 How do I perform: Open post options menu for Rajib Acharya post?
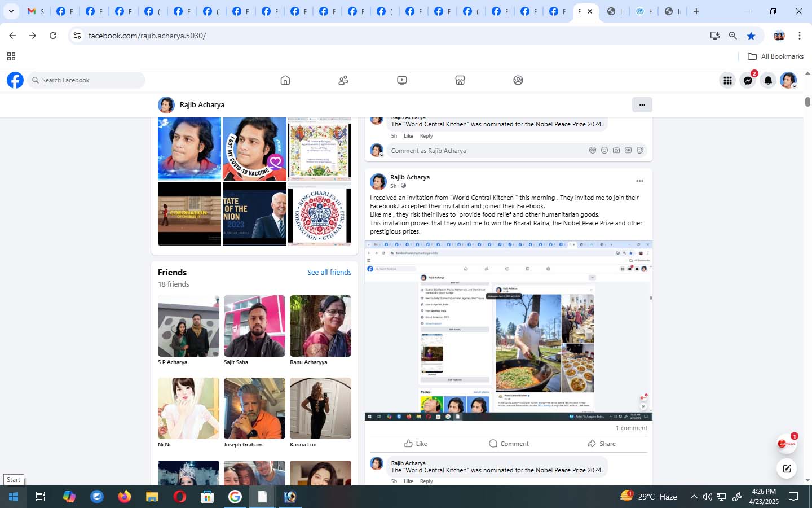tap(639, 181)
